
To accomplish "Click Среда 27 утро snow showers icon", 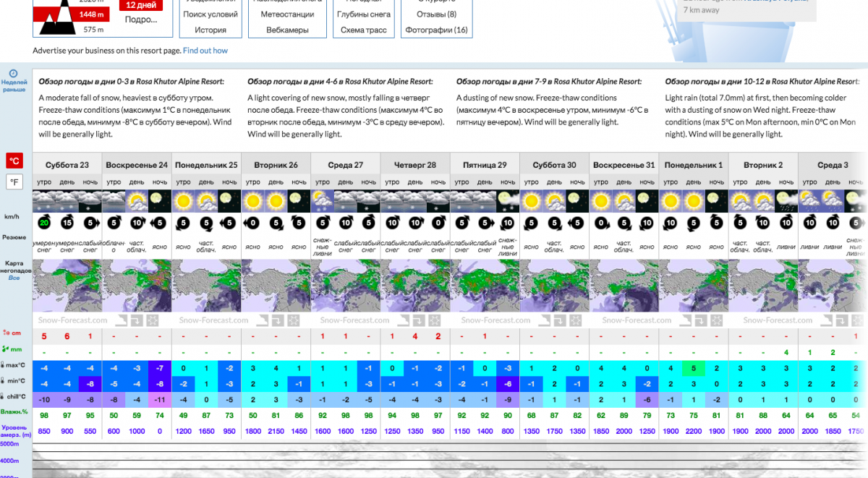I will coord(323,200).
